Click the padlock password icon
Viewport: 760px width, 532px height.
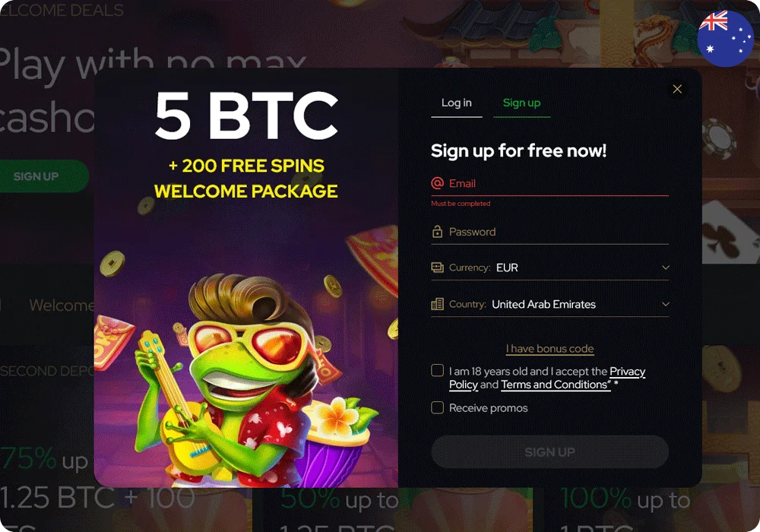click(x=437, y=232)
